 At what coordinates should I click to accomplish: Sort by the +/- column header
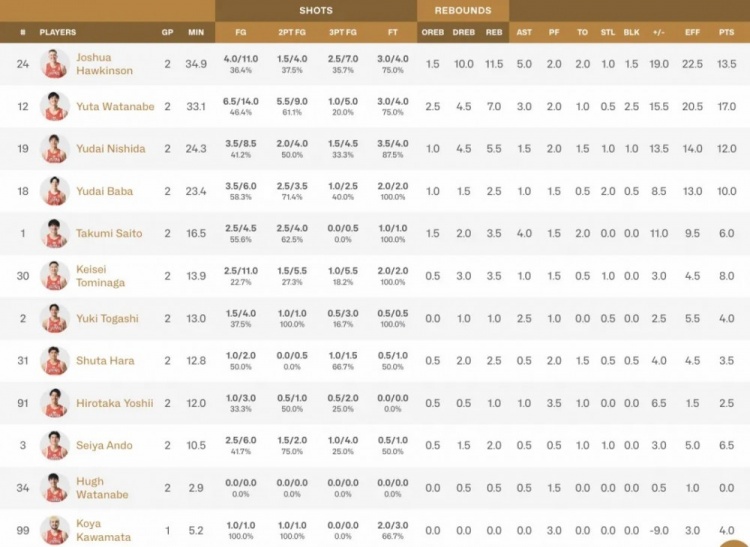(x=659, y=32)
